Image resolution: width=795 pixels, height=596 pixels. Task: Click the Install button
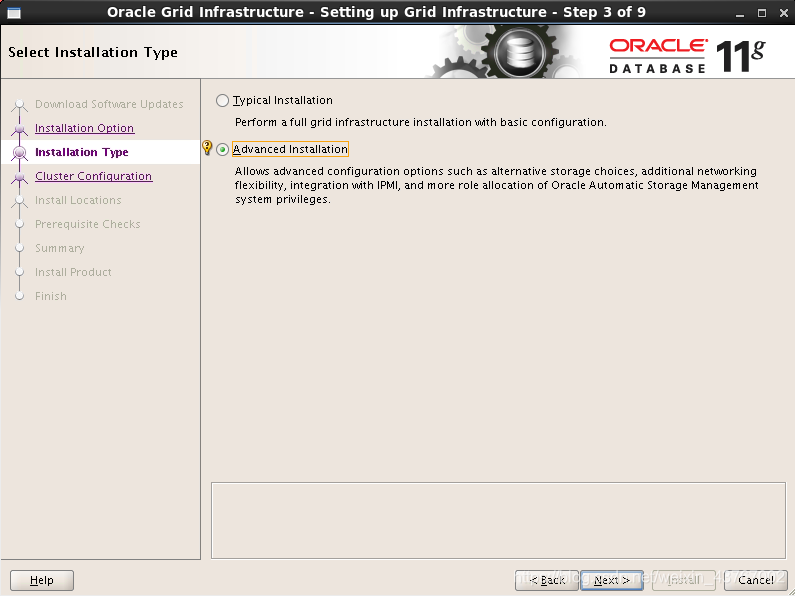[683, 580]
